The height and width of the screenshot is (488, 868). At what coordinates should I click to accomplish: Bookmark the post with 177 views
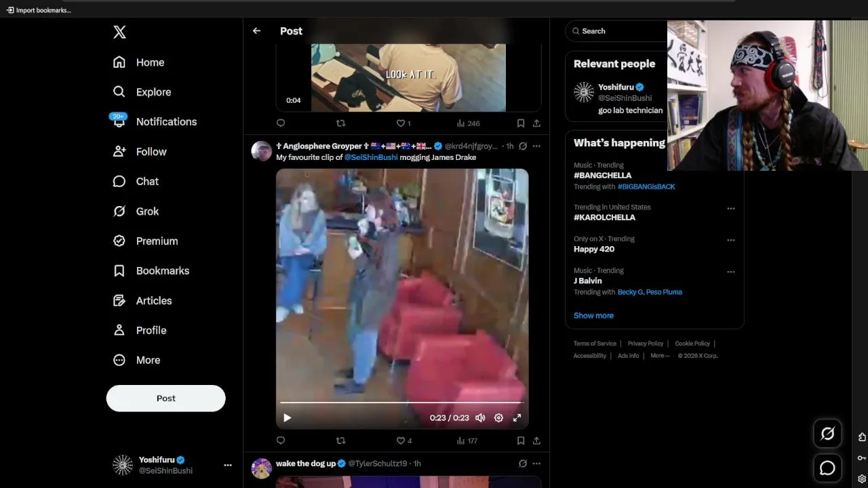click(521, 441)
